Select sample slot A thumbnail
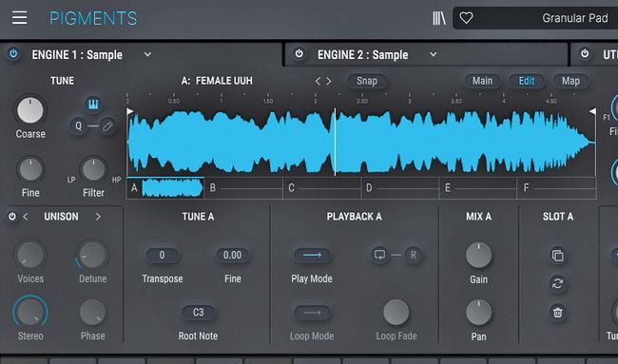This screenshot has height=364, width=618. point(165,188)
